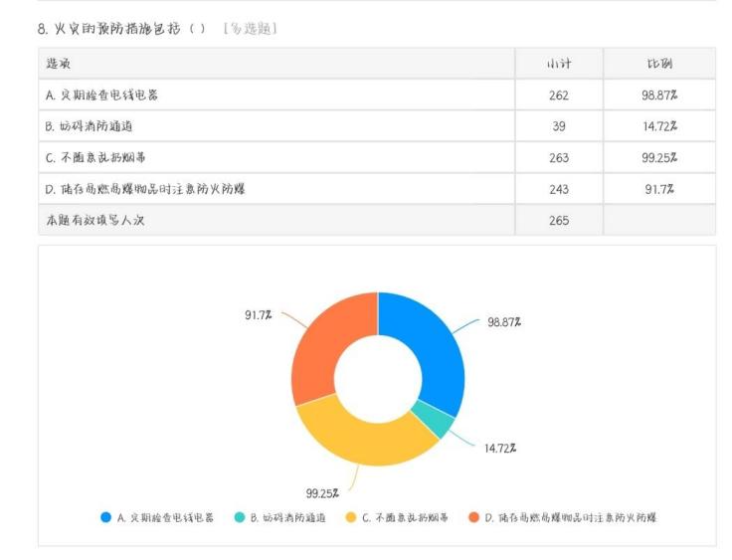Toggle legend label A. 定期检查电线电器
The width and height of the screenshot is (732, 560).
pos(165,517)
